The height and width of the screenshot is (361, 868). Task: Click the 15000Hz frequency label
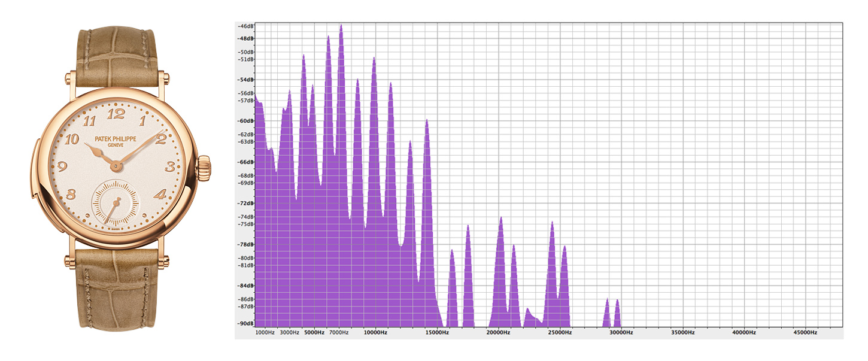click(x=436, y=332)
